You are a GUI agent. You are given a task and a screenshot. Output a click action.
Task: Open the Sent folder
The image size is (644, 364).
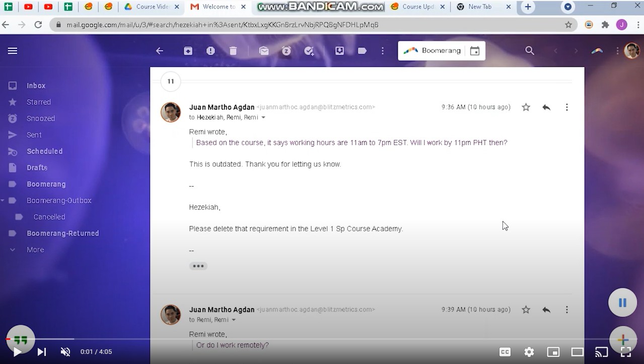click(34, 135)
